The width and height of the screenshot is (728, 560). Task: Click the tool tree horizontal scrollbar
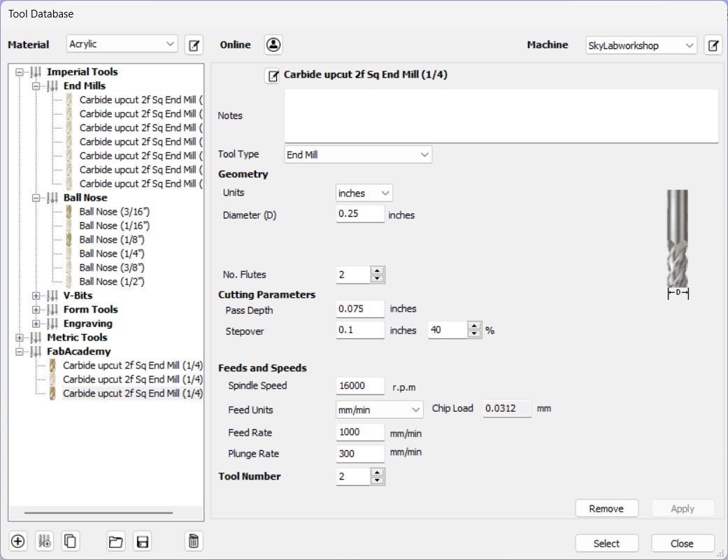[99, 512]
